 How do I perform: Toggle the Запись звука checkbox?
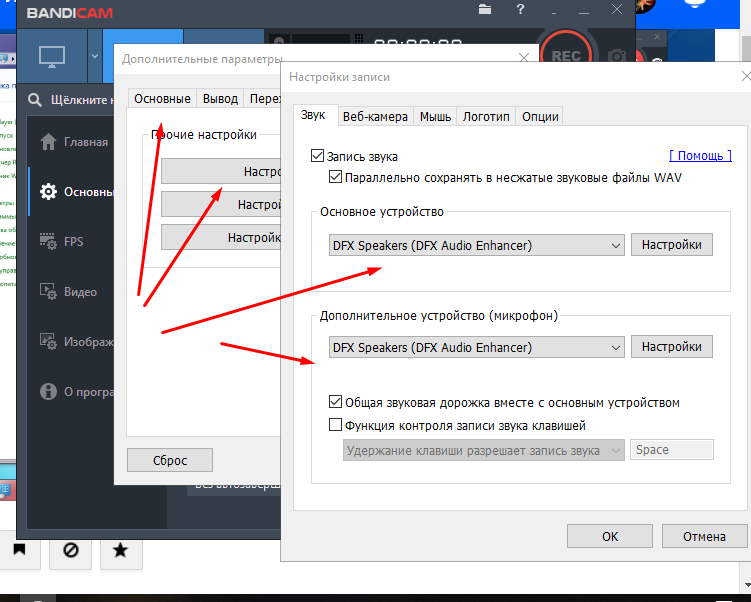point(317,156)
